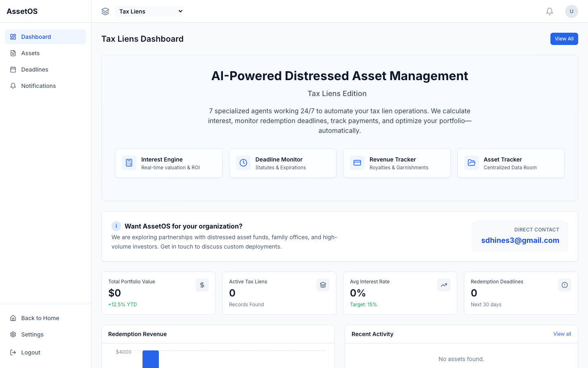
Task: Click the Next 30 days text
Action: (486, 305)
